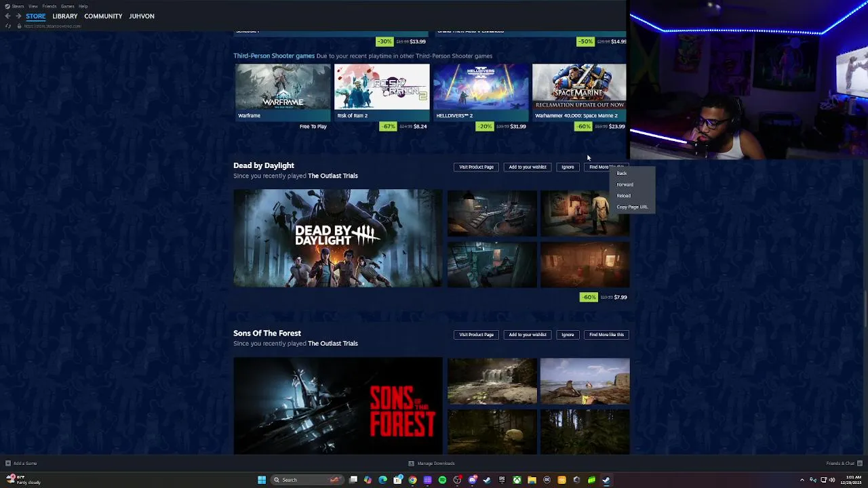
Task: Click the active Steam icon on the taskbar
Action: tap(606, 480)
